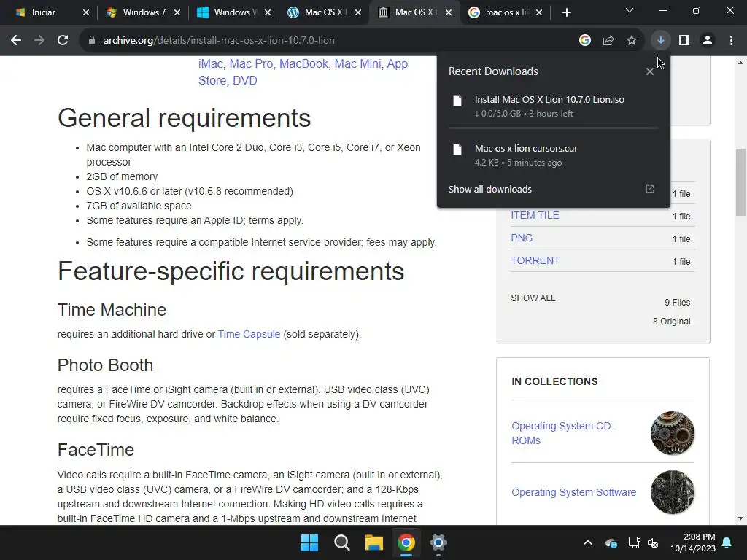
Task: Go back using the browser back arrow
Action: pos(16,41)
